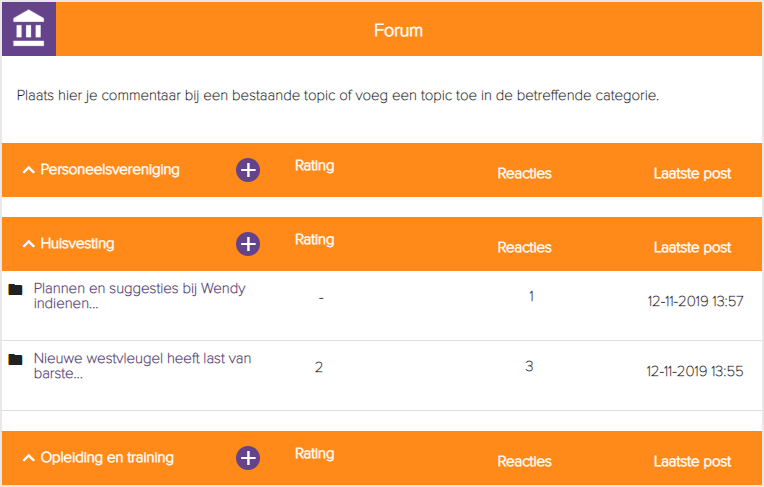The image size is (764, 487).
Task: Click Reacties header in Huisvesting section
Action: point(524,248)
